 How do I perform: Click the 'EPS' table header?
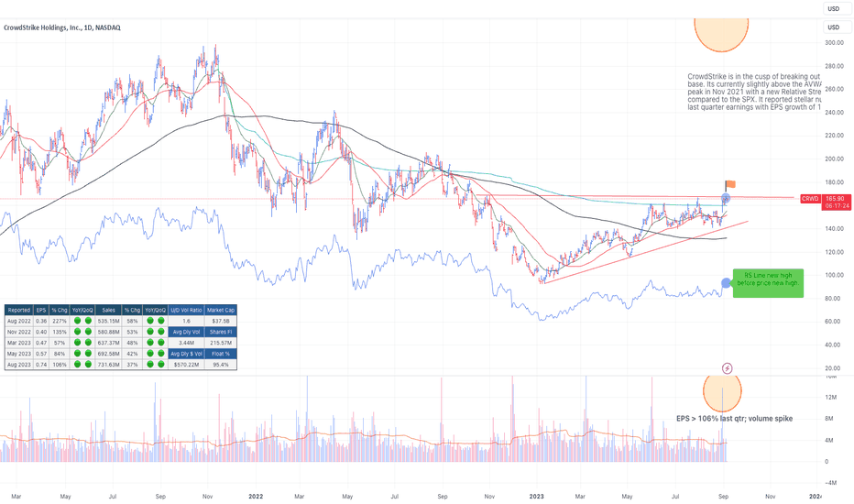(x=41, y=310)
